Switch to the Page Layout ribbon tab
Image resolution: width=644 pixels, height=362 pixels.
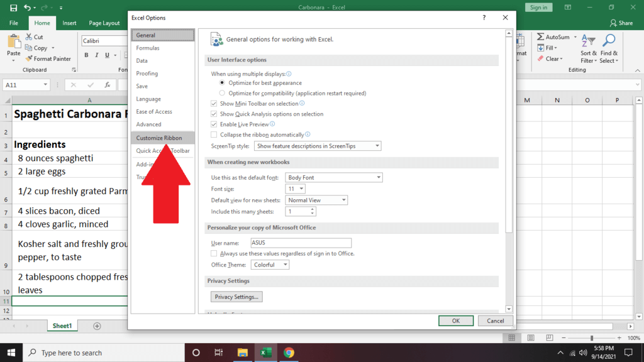pos(104,23)
